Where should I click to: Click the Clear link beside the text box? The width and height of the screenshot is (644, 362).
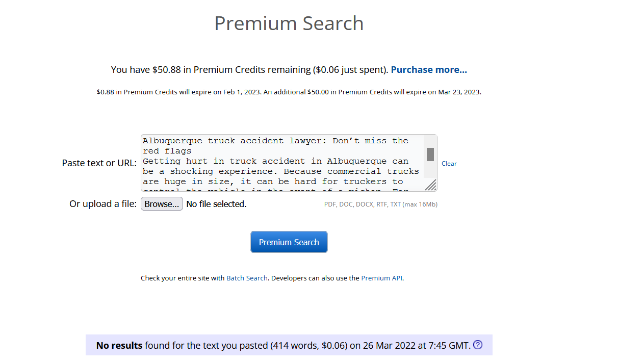click(449, 164)
